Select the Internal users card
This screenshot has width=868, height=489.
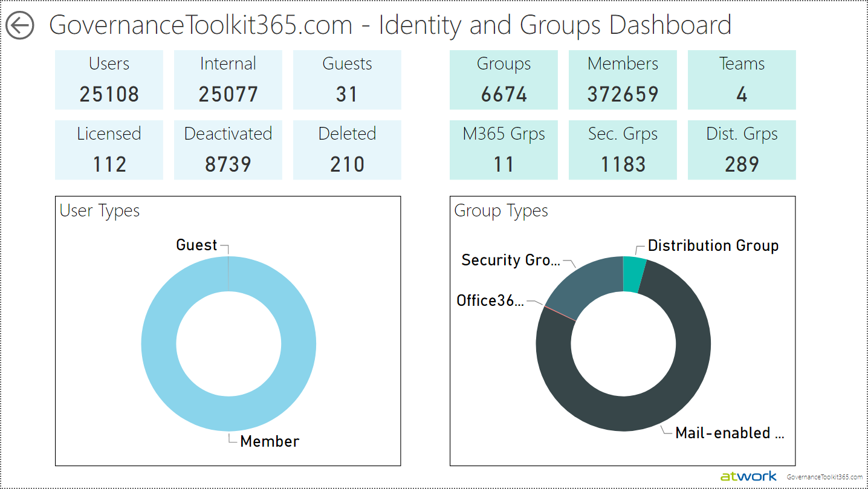point(228,80)
